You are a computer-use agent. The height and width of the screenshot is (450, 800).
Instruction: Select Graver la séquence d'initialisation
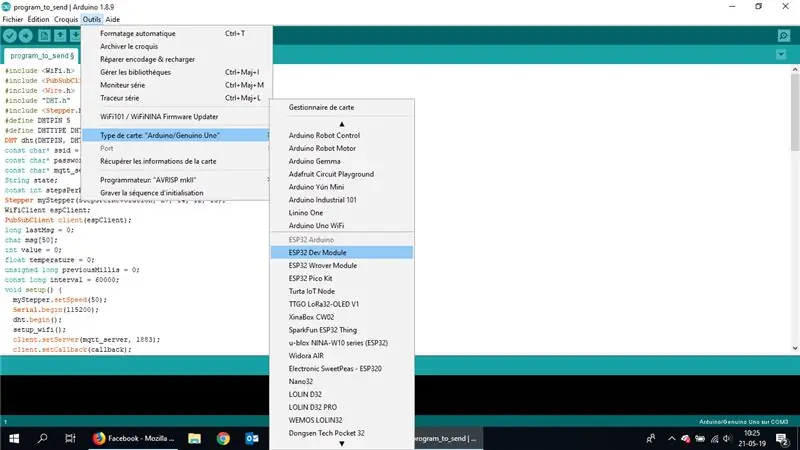[x=176, y=193]
